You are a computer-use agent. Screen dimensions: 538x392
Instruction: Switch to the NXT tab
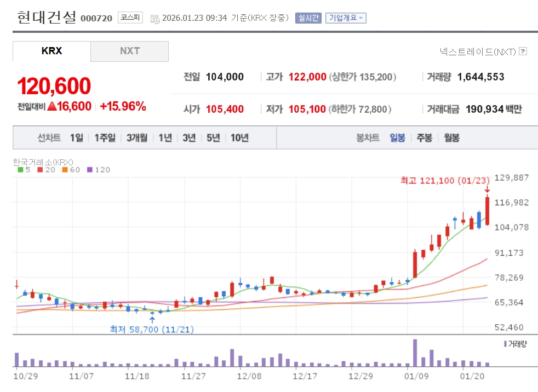point(130,51)
